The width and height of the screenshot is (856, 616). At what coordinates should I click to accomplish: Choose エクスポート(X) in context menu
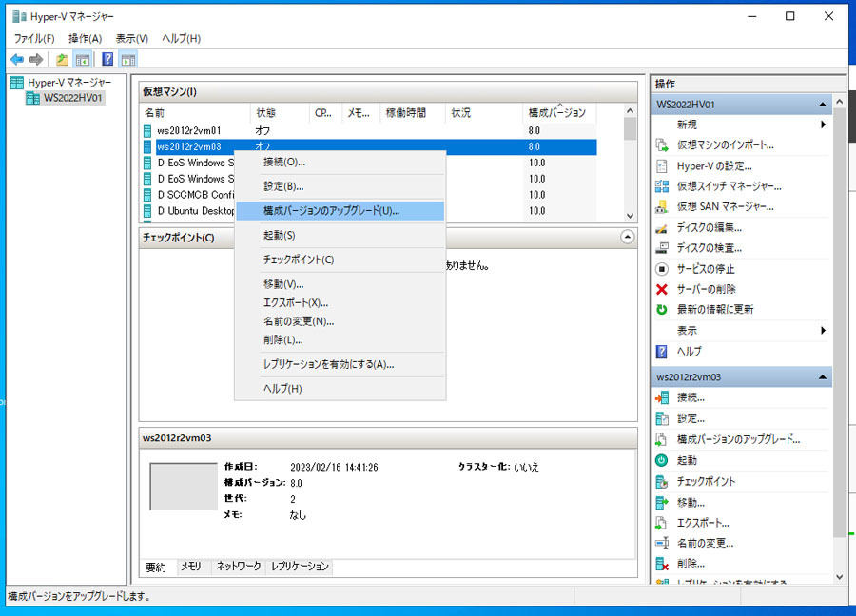point(340,303)
